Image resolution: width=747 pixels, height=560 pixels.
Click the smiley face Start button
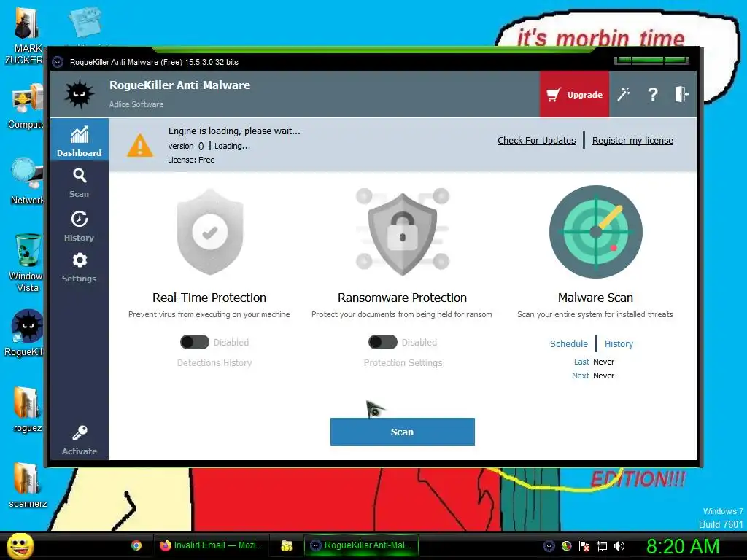[20, 545]
